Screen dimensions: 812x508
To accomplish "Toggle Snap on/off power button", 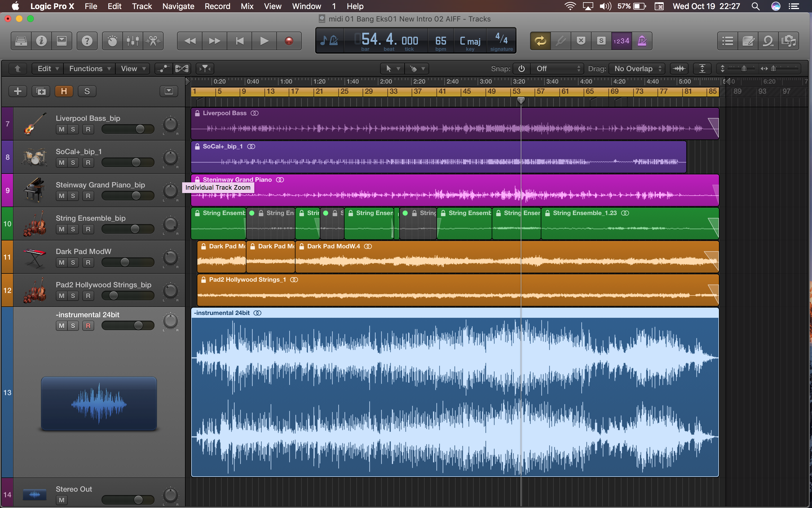I will pos(521,69).
